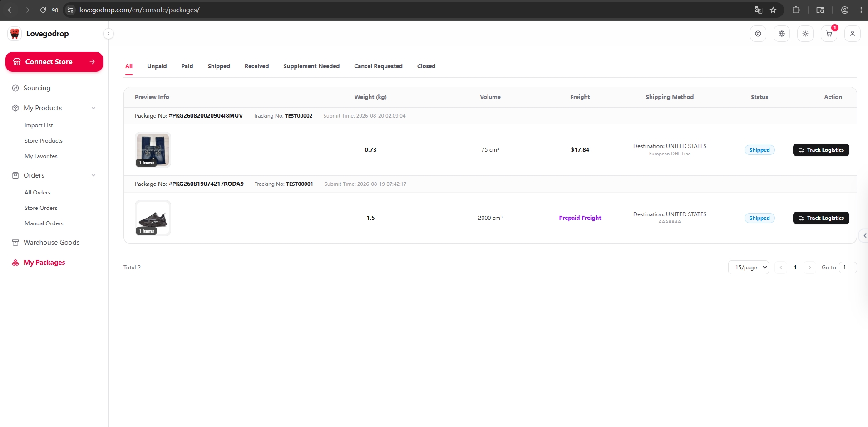This screenshot has height=427, width=868.
Task: Click the European DHL Line text
Action: point(670,154)
